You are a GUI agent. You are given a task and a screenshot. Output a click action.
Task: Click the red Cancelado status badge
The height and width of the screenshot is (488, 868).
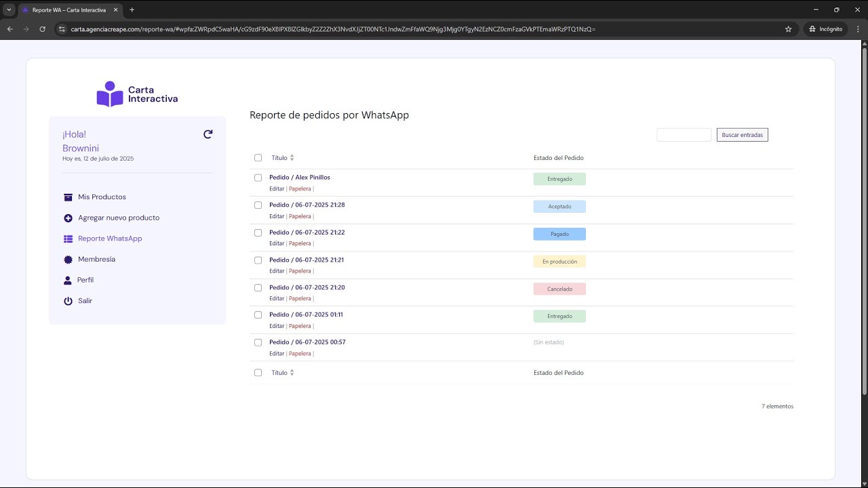click(559, 289)
